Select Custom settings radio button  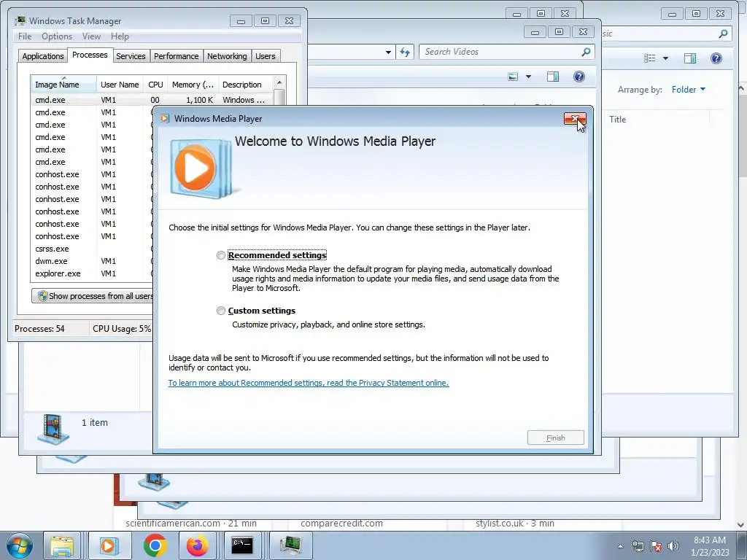click(x=220, y=311)
